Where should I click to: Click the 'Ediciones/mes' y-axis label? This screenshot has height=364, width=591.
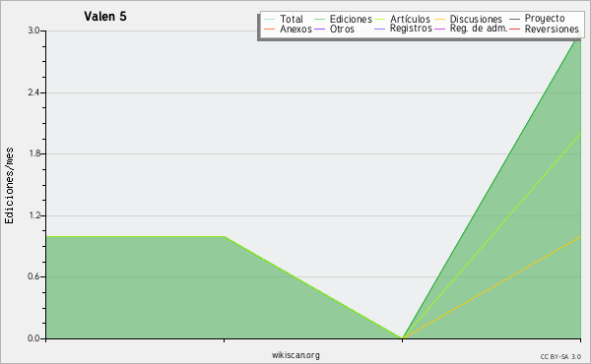tap(9, 185)
